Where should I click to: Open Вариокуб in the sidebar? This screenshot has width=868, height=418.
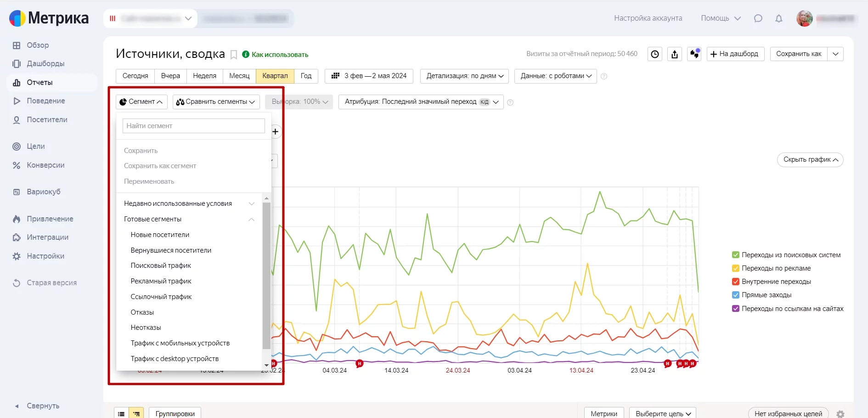[x=44, y=192]
